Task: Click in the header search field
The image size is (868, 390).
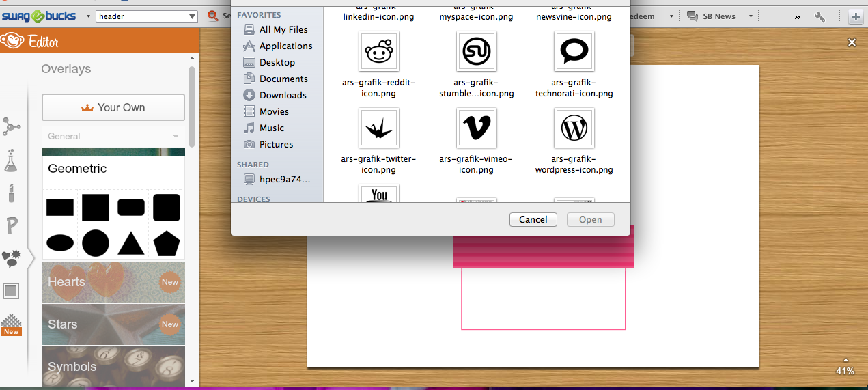Action: (x=141, y=16)
